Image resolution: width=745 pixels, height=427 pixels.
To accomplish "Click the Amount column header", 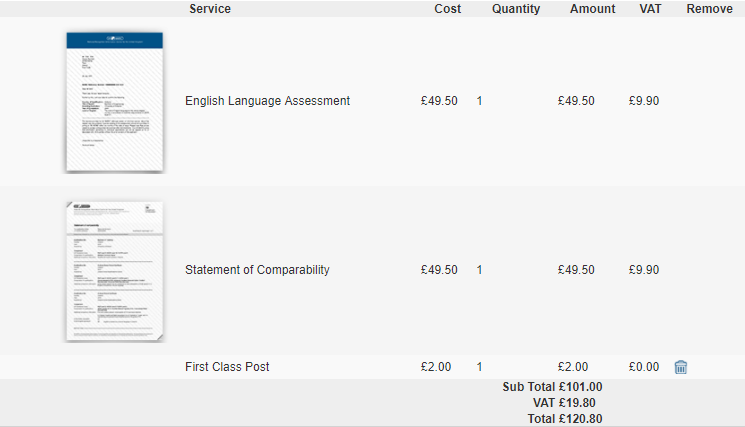I will (x=593, y=9).
